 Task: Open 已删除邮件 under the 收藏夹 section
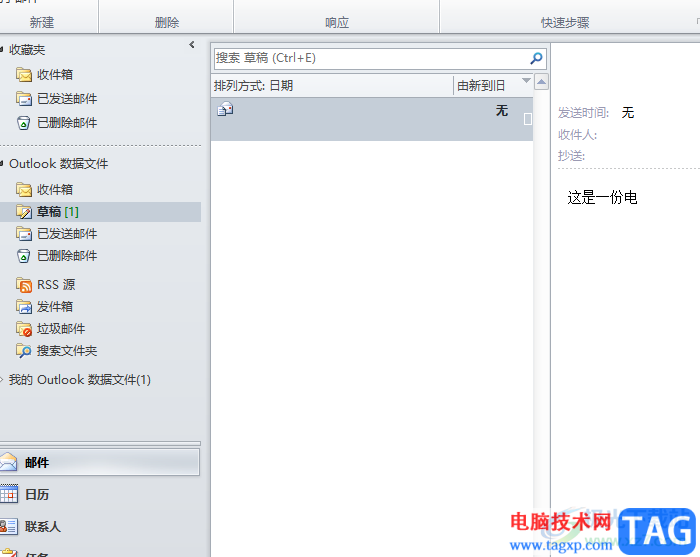(x=67, y=122)
